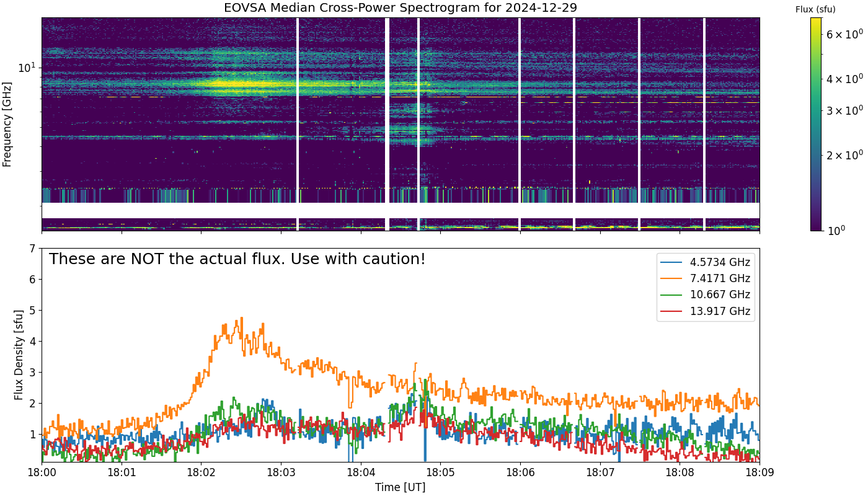Click the 18:08 time tick label
Screen dimensions: 868x496
680,472
